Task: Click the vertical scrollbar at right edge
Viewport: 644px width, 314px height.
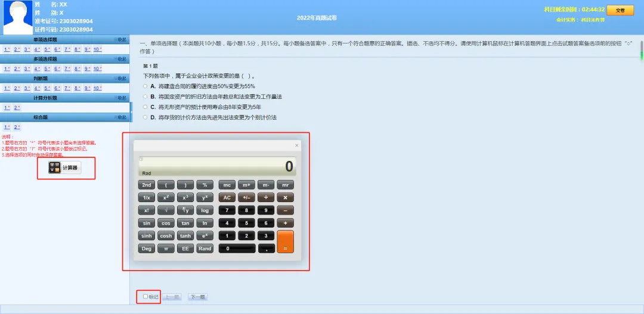Action: point(641,51)
